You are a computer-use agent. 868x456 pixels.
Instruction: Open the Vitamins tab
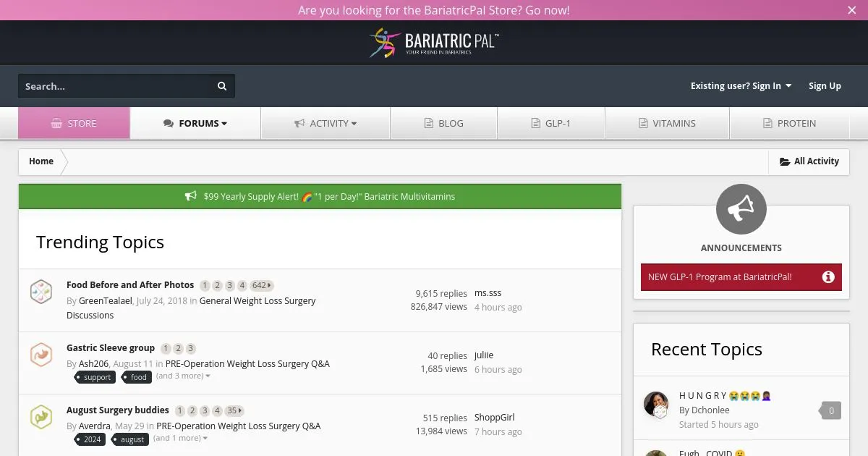click(x=667, y=123)
